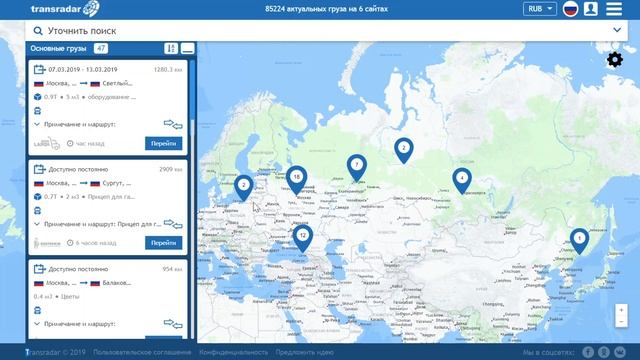Click the search magnifier icon
640x360 pixels.
coord(38,31)
